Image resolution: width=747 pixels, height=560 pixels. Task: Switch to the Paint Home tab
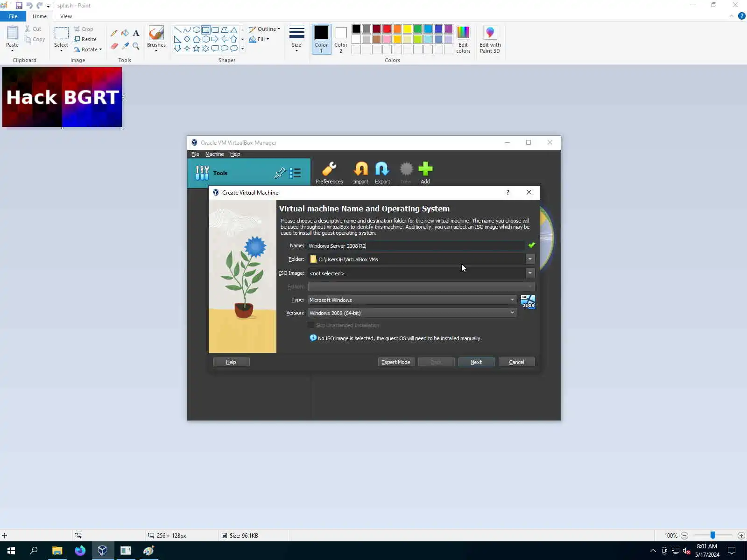coord(40,16)
